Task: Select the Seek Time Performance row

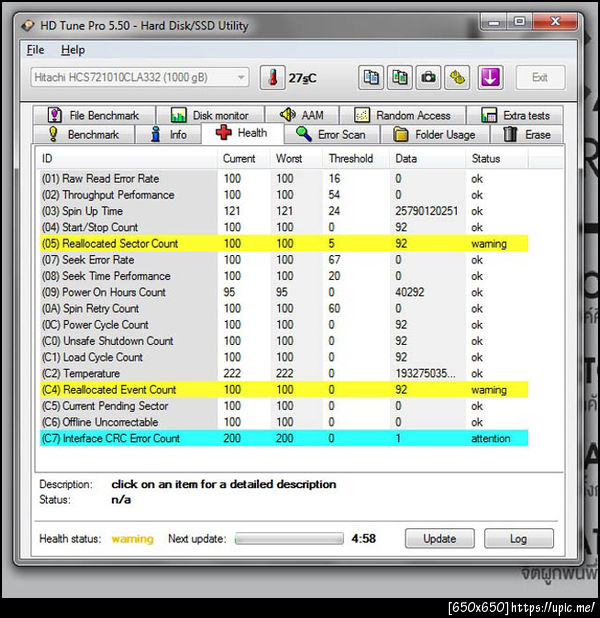Action: [x=284, y=276]
